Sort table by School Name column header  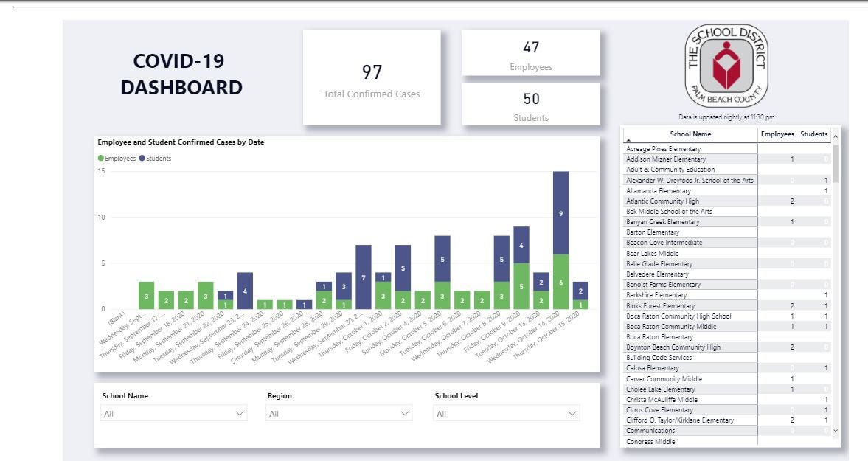pos(691,134)
